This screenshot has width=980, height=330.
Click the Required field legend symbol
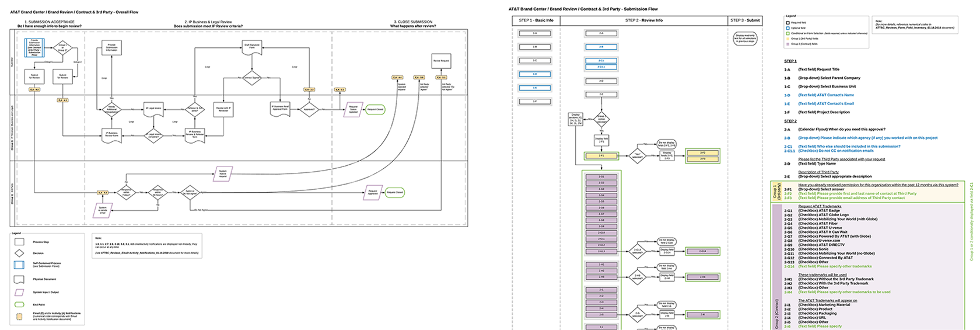[x=788, y=22]
